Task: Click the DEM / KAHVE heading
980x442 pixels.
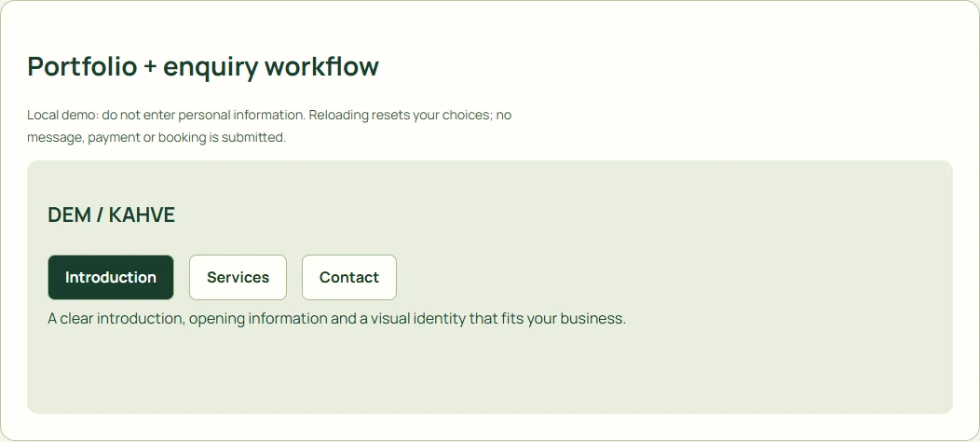Action: point(111,214)
